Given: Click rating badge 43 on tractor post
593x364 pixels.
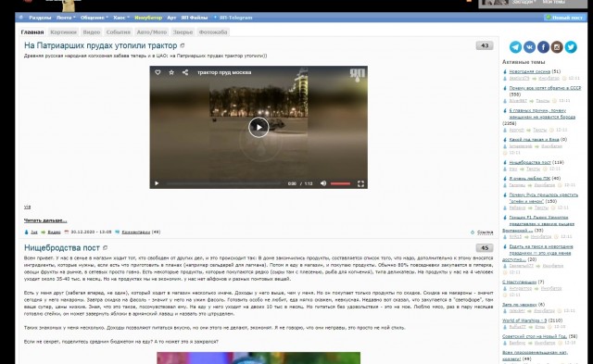Looking at the screenshot, I should tap(485, 45).
